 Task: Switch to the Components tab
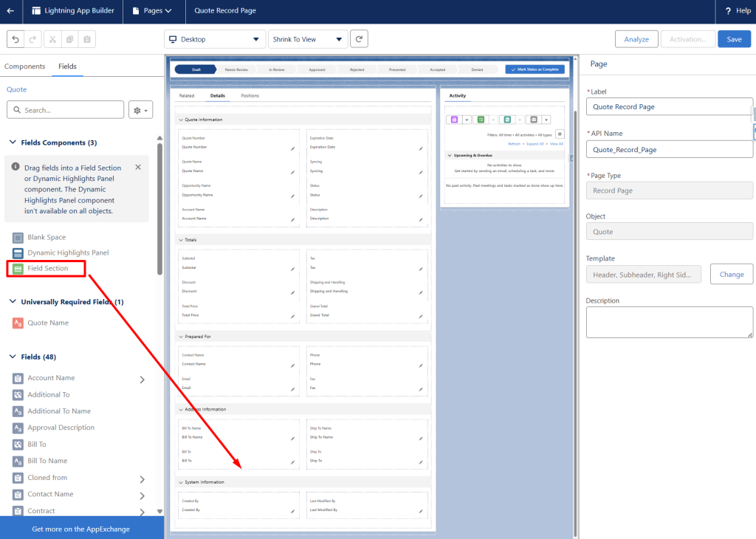coord(24,66)
